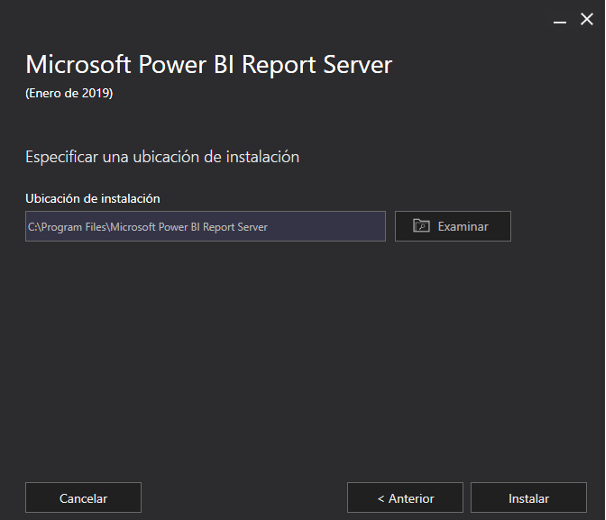Click Instalar to begin installation
The width and height of the screenshot is (606, 520).
(528, 498)
